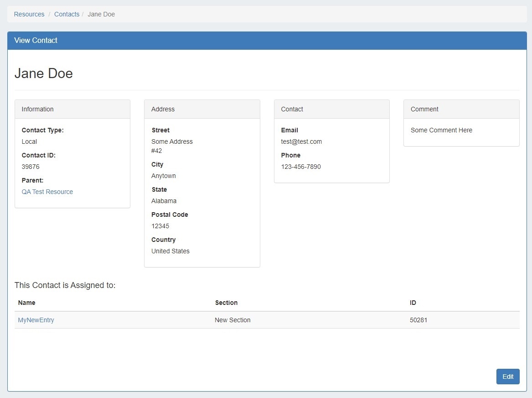
Task: Open the QA Test Resource parent link
Action: [47, 192]
